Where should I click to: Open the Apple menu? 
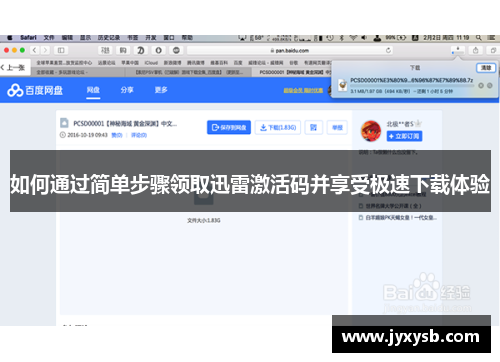(x=10, y=38)
